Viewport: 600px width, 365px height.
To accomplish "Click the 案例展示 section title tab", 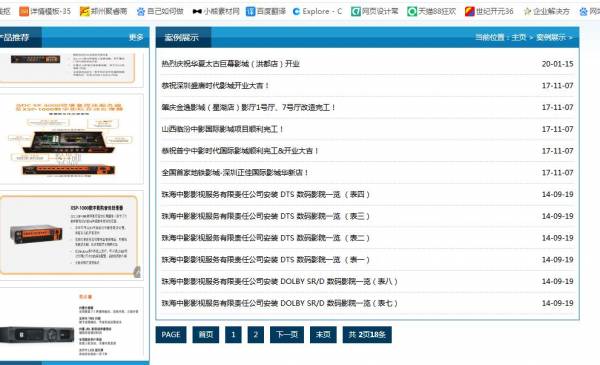I will click(x=182, y=37).
